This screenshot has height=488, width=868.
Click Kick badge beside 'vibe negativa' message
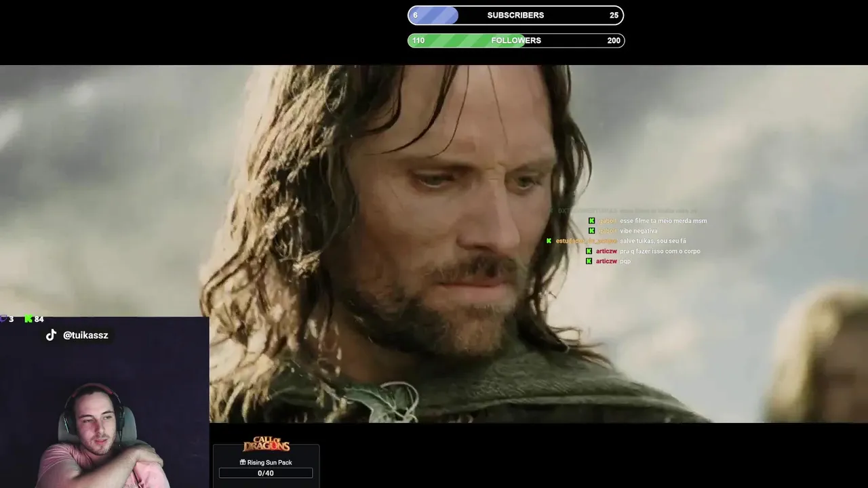[592, 231]
